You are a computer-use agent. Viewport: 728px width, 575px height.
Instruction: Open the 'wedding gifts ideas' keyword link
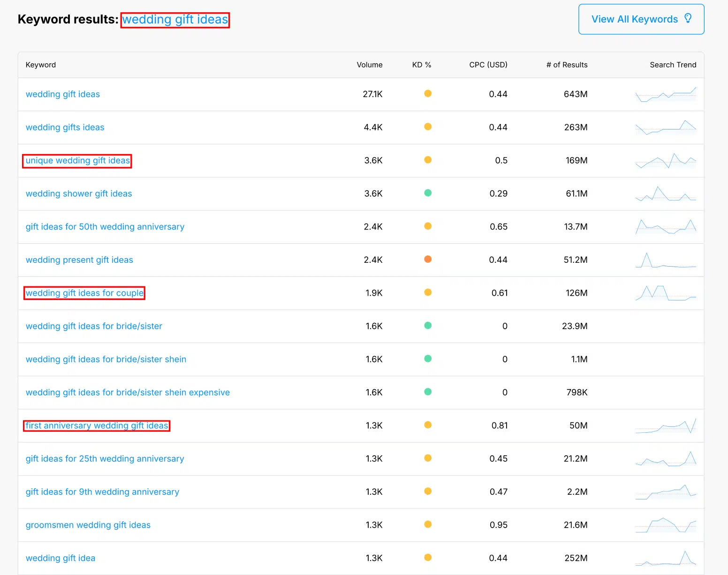point(65,127)
